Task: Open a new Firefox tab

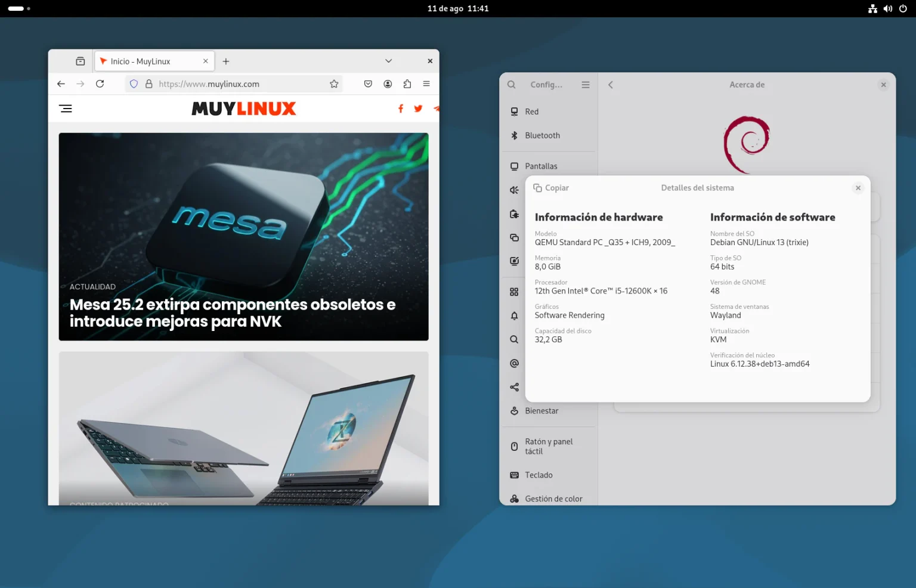Action: tap(226, 61)
